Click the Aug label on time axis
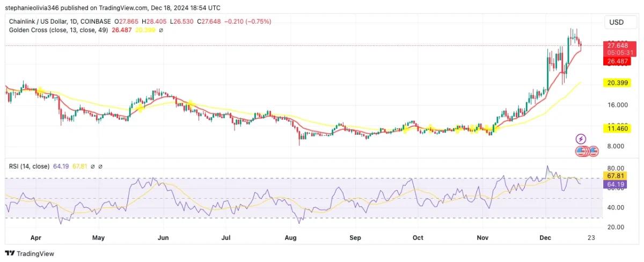 (291, 237)
